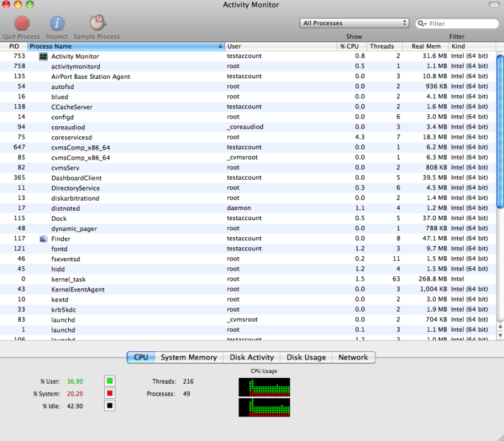Image resolution: width=504 pixels, height=441 pixels.
Task: Click the Sample Process icon
Action: coord(98,23)
